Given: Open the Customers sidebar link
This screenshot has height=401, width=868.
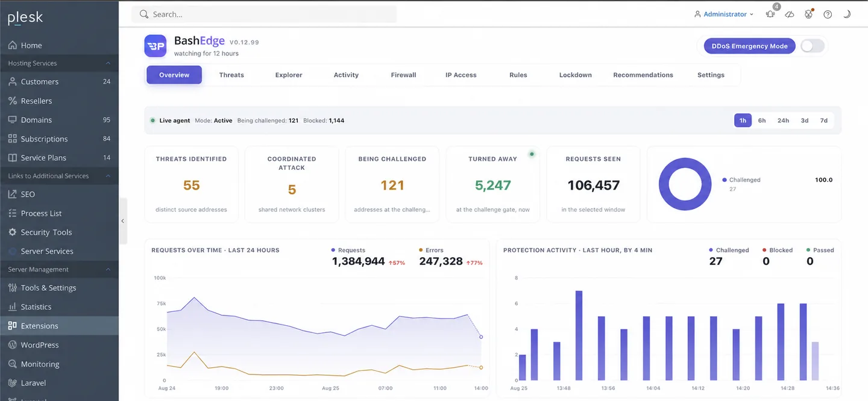Looking at the screenshot, I should pyautogui.click(x=59, y=82).
